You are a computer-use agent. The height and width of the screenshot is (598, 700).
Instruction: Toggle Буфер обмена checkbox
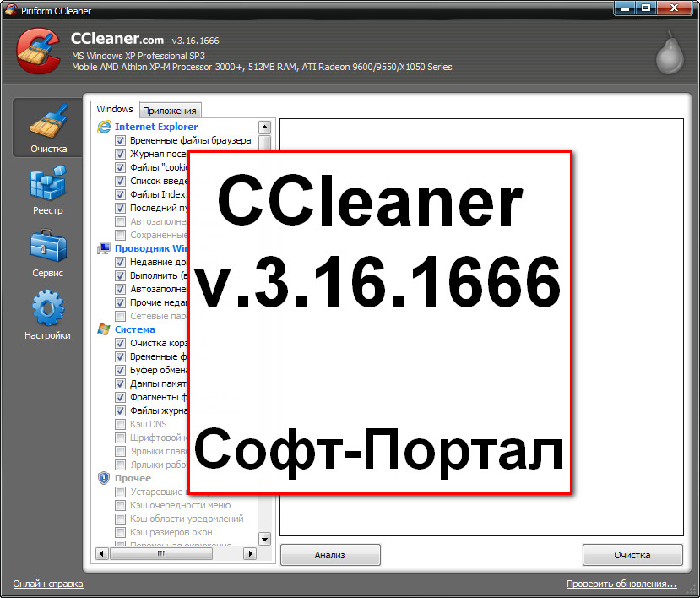(120, 370)
